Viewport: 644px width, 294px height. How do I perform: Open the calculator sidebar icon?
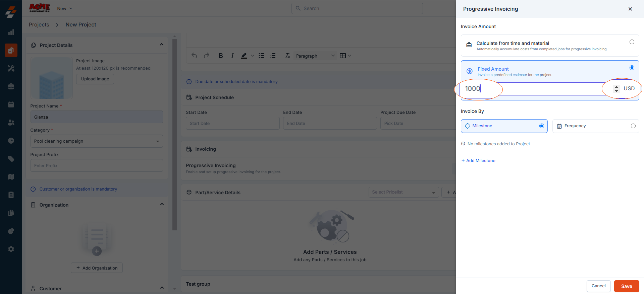(x=11, y=195)
